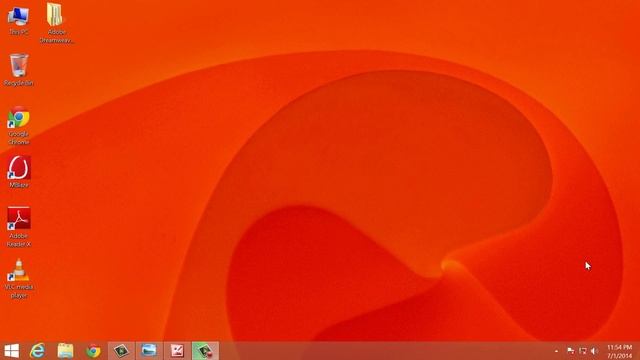Launch Chrome from the taskbar
The image size is (640, 360).
coord(93,351)
